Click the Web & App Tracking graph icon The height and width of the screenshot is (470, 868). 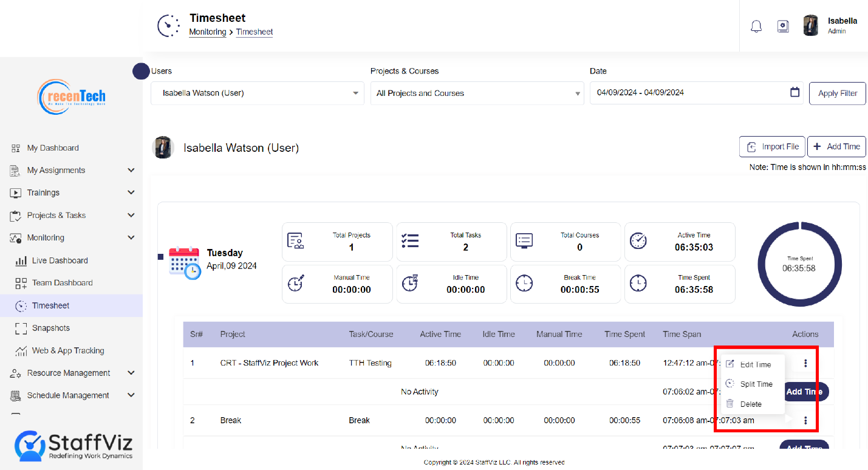point(21,351)
